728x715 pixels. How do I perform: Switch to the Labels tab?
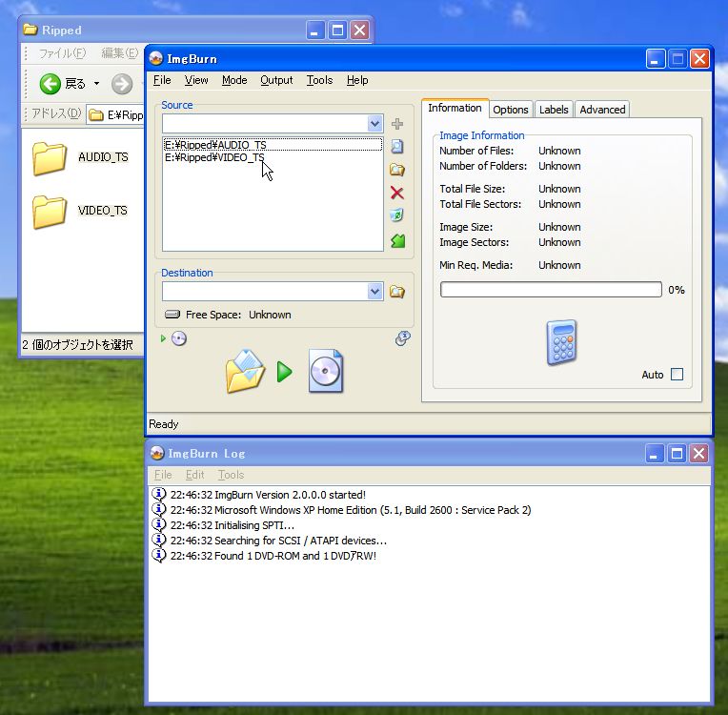(x=554, y=110)
